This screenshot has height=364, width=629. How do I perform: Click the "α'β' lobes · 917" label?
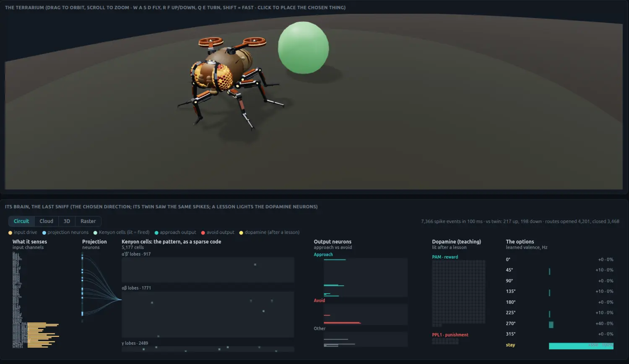[136, 254]
